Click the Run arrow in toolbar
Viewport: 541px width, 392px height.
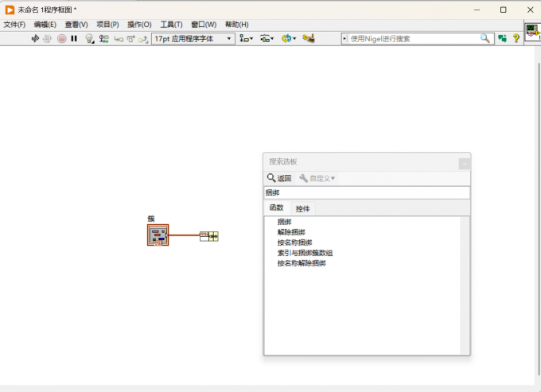point(35,39)
